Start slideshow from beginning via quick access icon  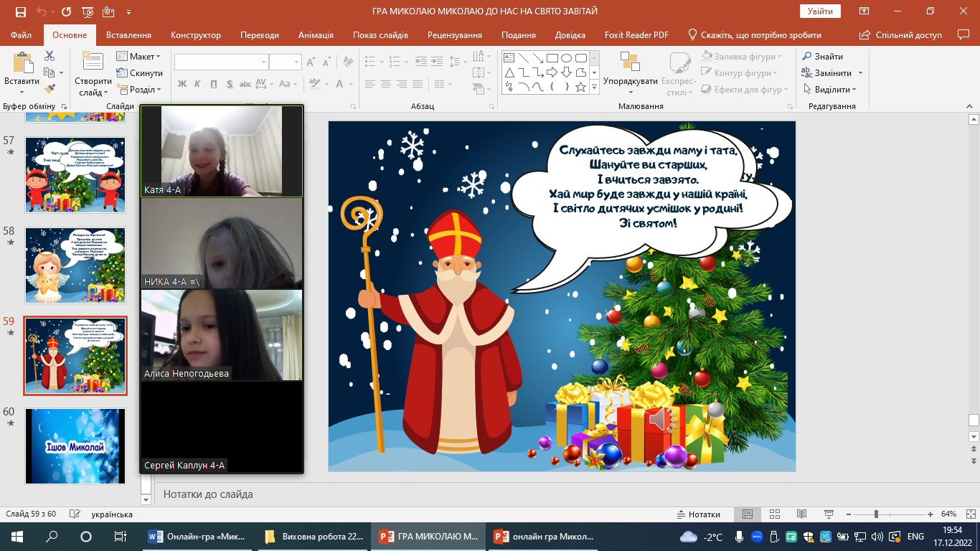(x=88, y=12)
